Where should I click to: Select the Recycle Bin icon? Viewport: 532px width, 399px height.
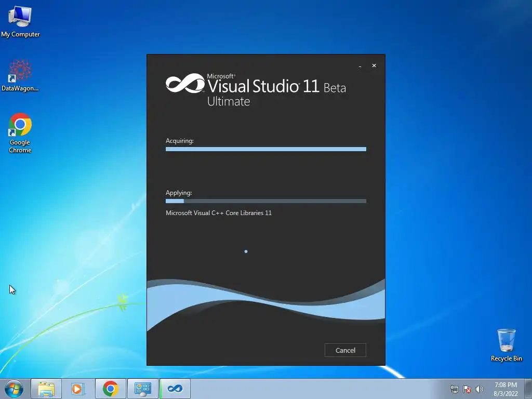(506, 345)
